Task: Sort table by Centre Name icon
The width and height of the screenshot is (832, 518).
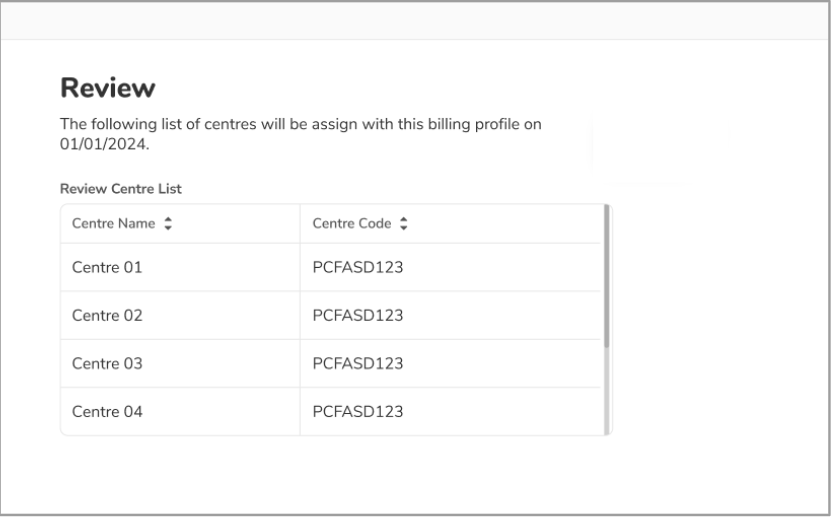Action: [x=168, y=225]
